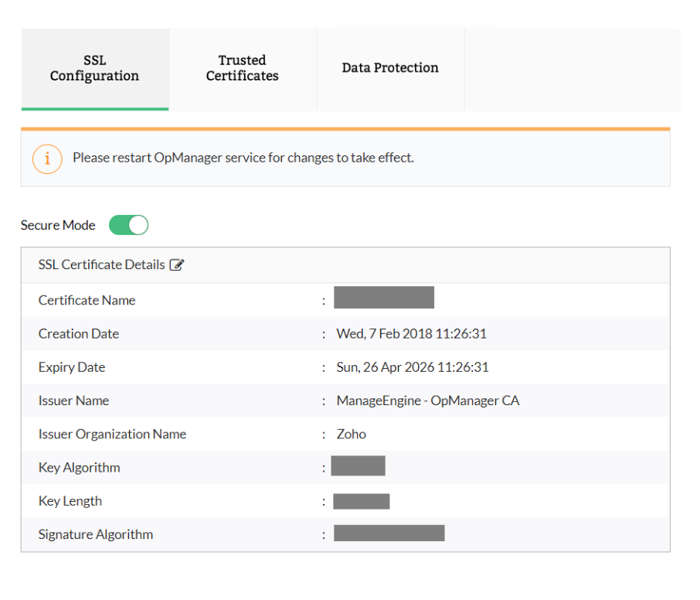Select the Zoho issuer organization value
The height and width of the screenshot is (600, 700).
[351, 434]
